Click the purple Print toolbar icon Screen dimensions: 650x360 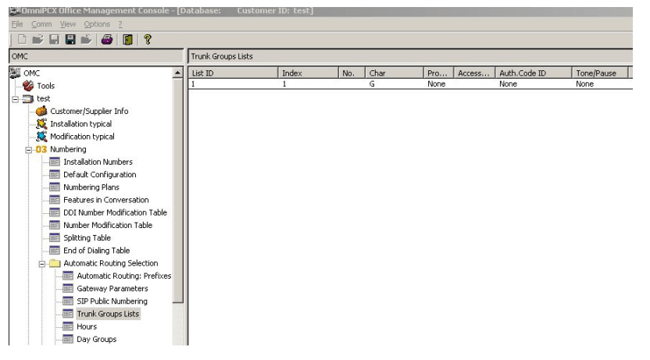point(107,40)
